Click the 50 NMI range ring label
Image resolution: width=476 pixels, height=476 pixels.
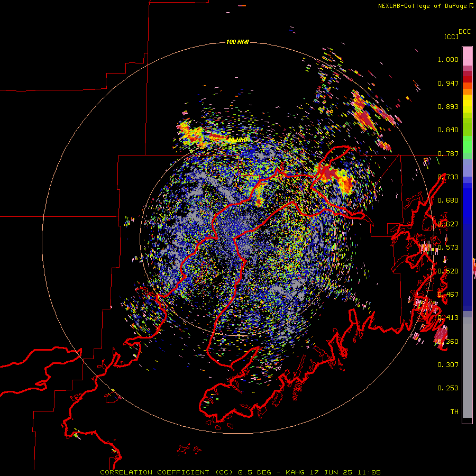(237, 140)
